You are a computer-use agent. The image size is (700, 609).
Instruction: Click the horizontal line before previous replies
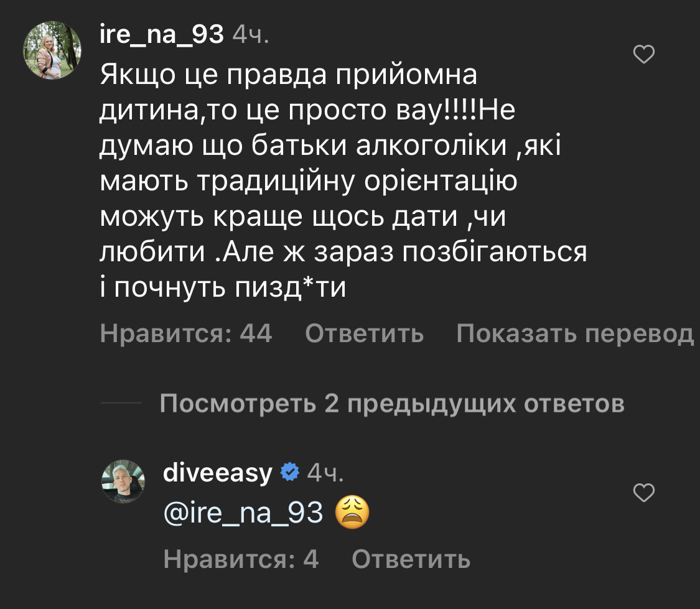click(x=121, y=404)
